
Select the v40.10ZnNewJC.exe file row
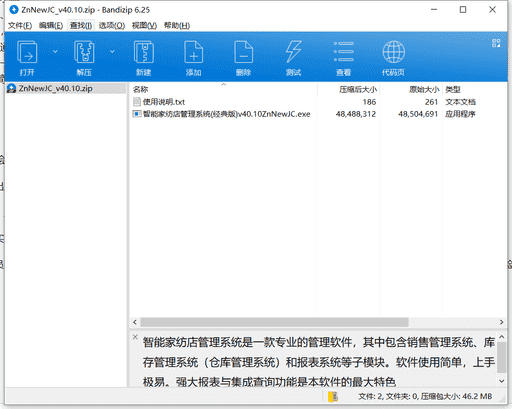(x=318, y=114)
